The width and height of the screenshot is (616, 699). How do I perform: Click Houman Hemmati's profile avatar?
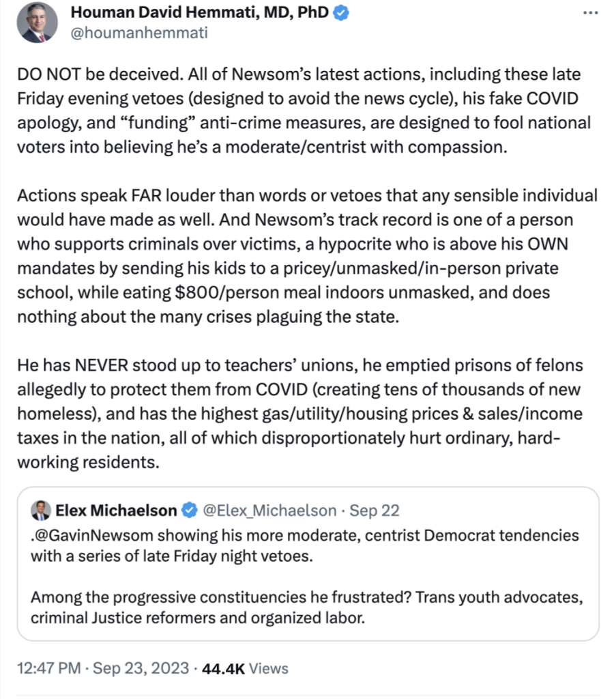coord(38,23)
